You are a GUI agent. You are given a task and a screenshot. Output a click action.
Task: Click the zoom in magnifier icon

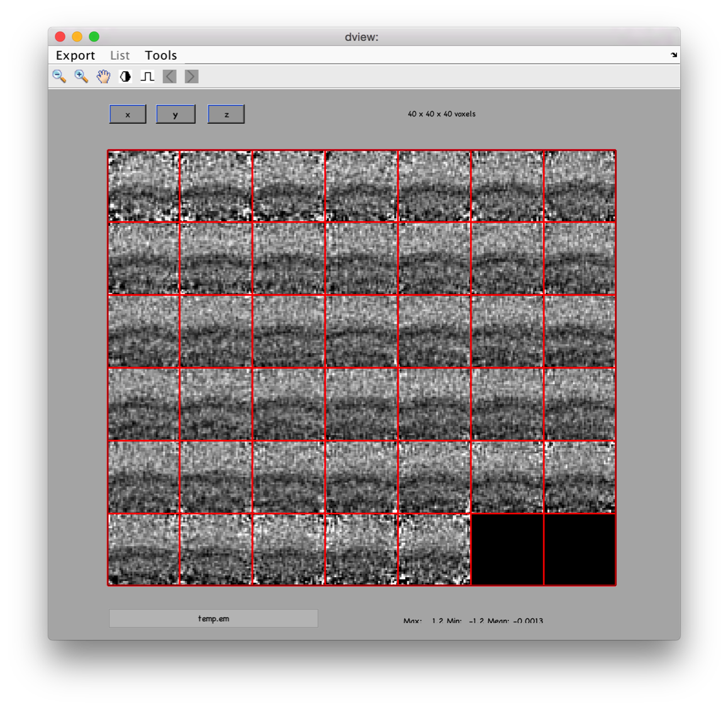(x=81, y=77)
